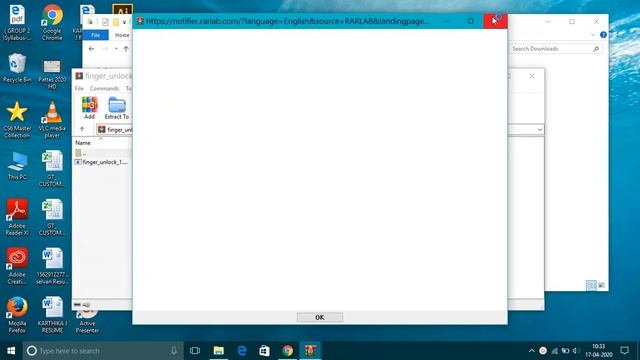This screenshot has height=360, width=640.
Task: Click the Name column header in WinRAR
Action: (83, 143)
